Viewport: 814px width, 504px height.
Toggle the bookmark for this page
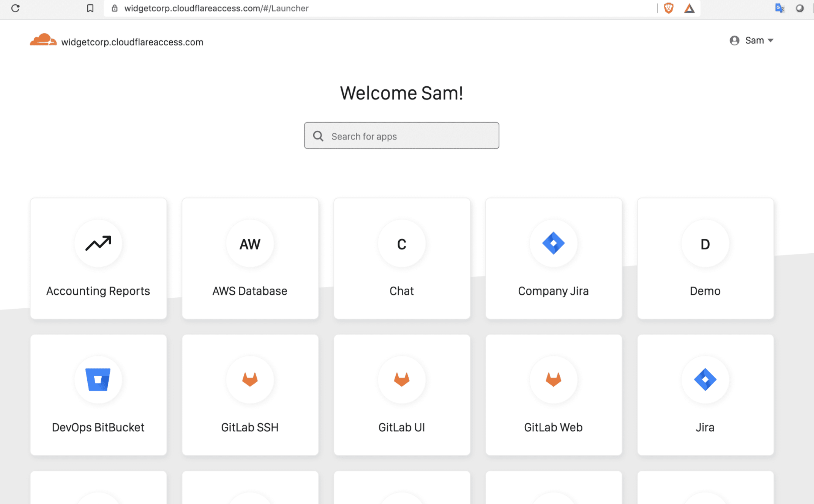click(x=90, y=8)
